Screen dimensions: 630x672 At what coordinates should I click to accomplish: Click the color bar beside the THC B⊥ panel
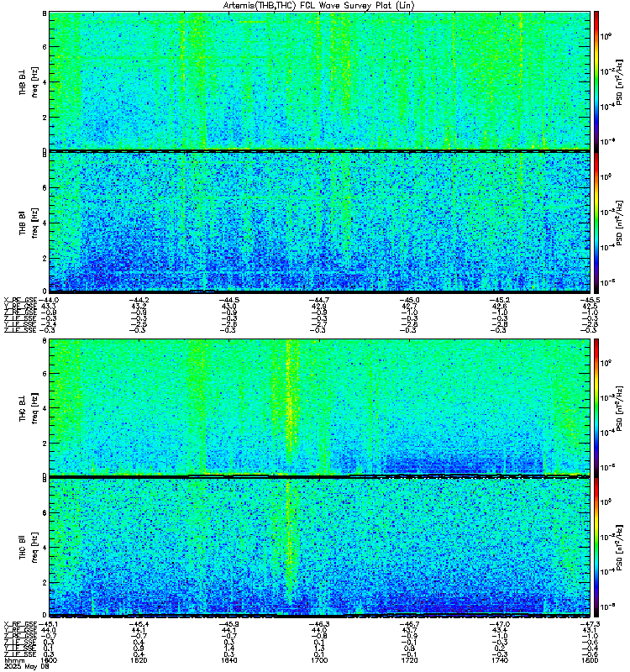click(596, 407)
